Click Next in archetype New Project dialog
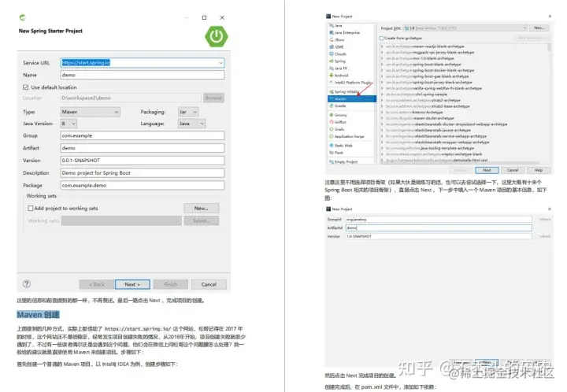 (x=487, y=170)
